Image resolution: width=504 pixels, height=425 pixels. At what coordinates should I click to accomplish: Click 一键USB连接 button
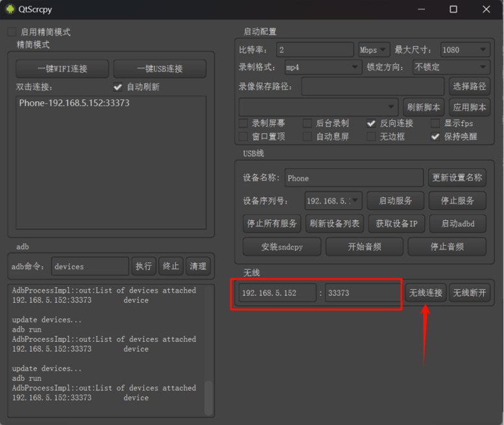(x=160, y=69)
